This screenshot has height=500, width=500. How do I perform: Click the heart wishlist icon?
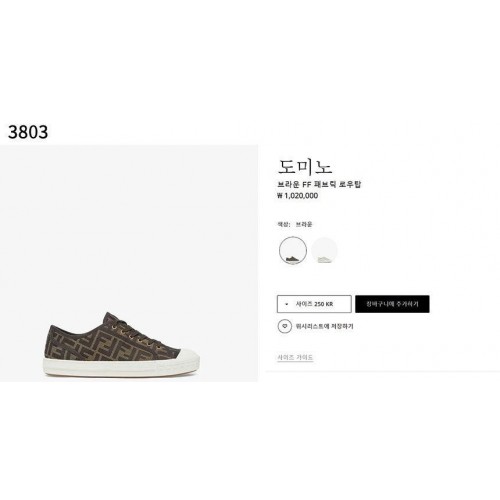point(285,326)
